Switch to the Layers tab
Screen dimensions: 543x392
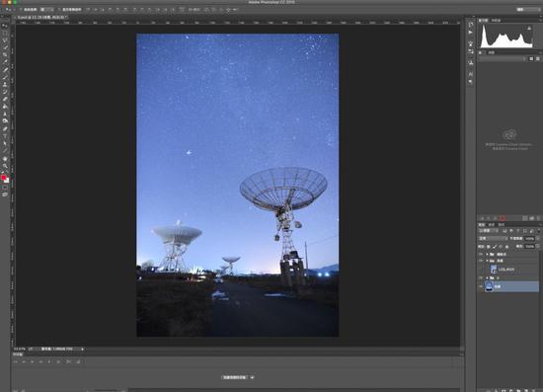point(482,224)
